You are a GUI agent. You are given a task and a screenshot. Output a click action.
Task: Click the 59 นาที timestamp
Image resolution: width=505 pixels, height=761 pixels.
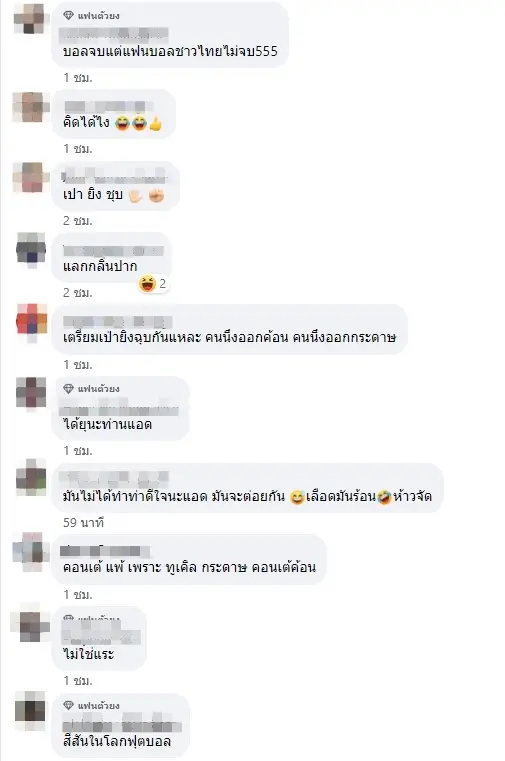83,523
